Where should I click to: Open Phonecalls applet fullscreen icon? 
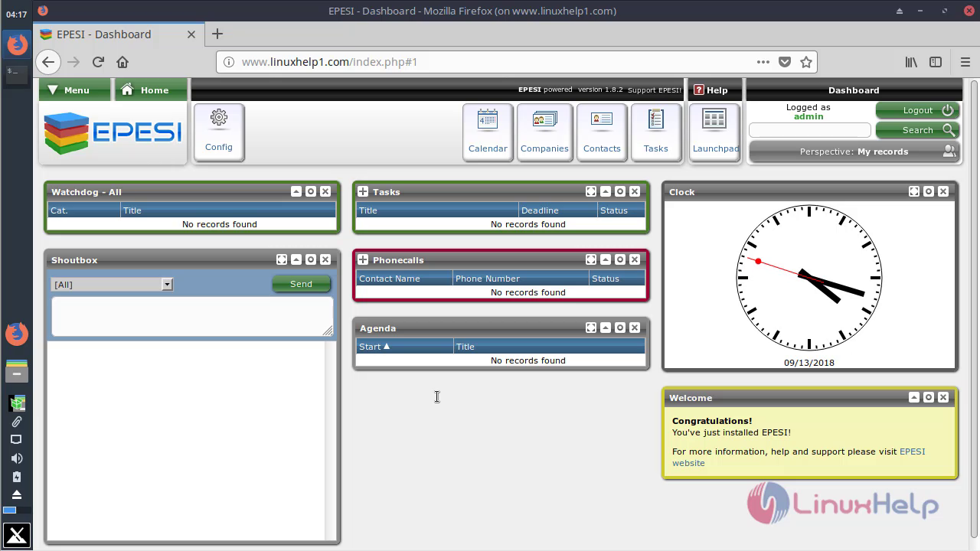coord(591,259)
